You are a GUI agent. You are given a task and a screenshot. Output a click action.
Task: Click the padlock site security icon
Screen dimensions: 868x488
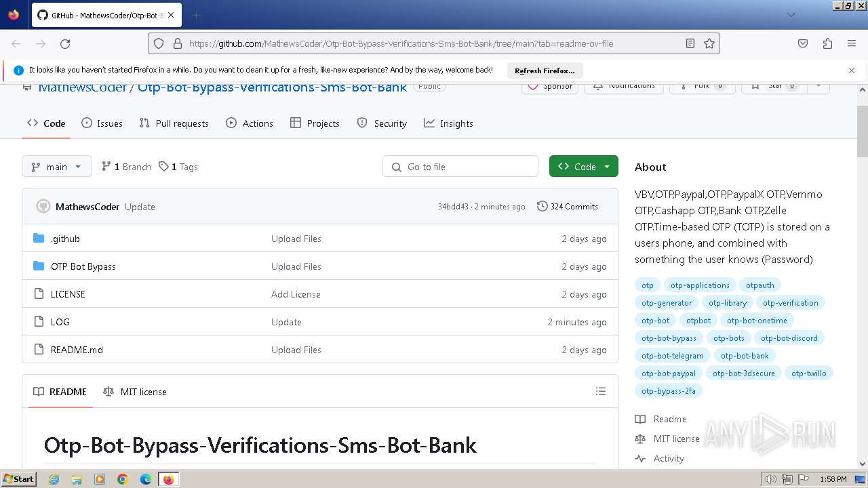[x=178, y=43]
